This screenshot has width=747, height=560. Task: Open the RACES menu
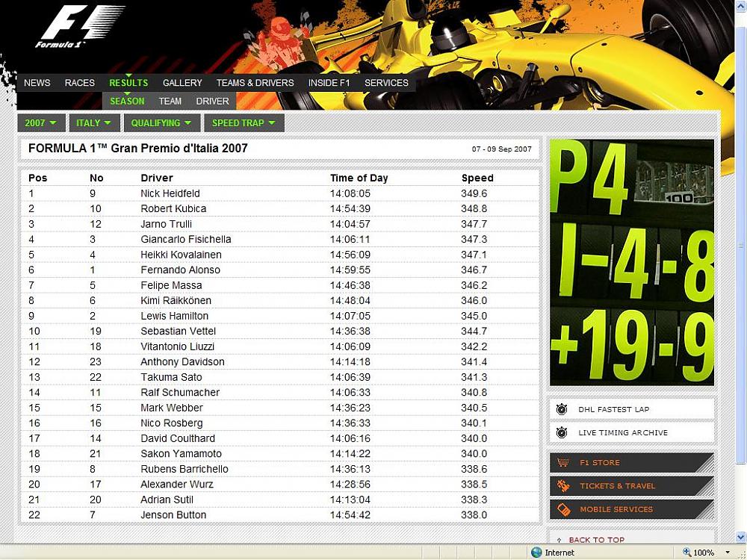coord(80,83)
